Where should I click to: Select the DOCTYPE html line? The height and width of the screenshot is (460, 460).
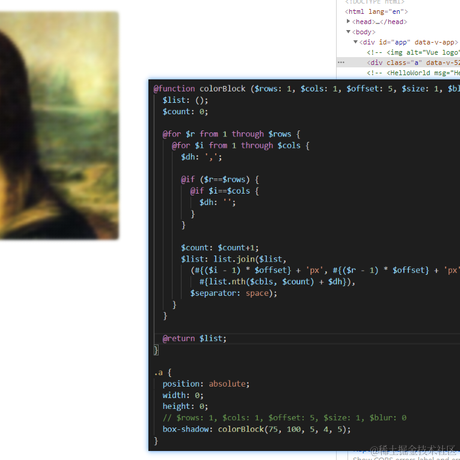(374, 2)
